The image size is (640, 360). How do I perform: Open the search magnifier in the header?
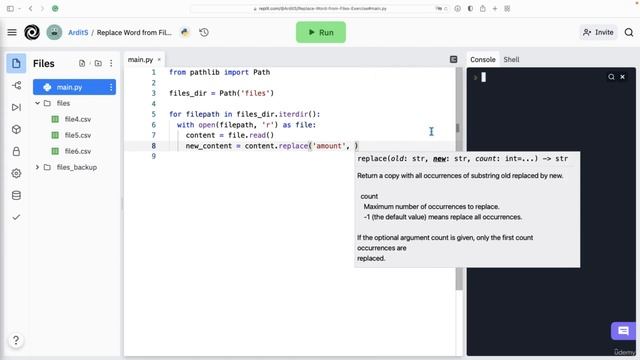pyautogui.click(x=629, y=32)
